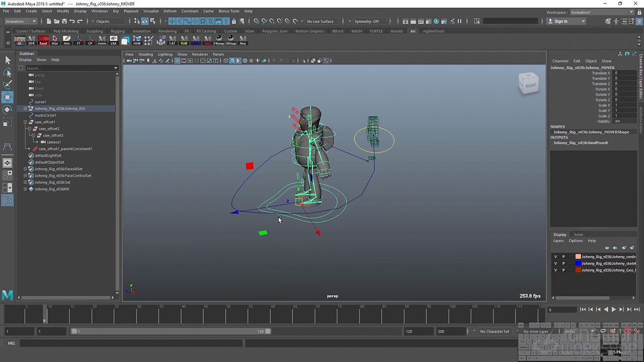Viewport: 644px width, 362px height.
Task: Expand the Johnny_Rig_v036:Johnny_RIG node
Action: click(25, 109)
